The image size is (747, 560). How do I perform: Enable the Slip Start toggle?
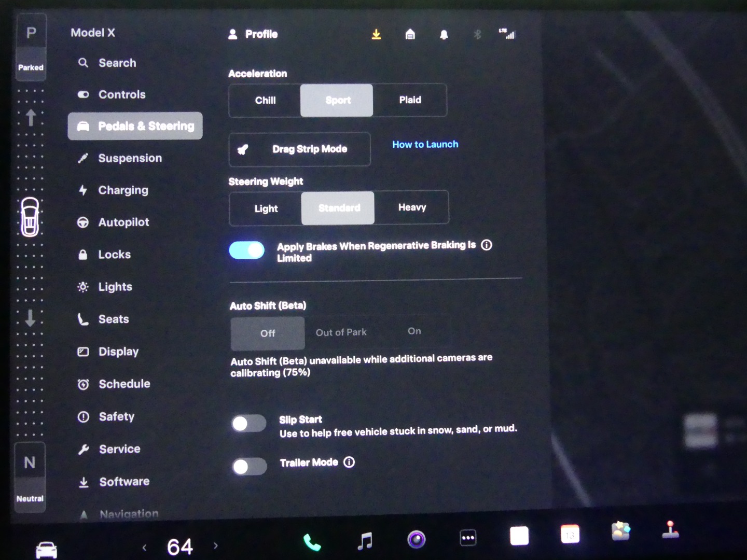click(x=249, y=424)
